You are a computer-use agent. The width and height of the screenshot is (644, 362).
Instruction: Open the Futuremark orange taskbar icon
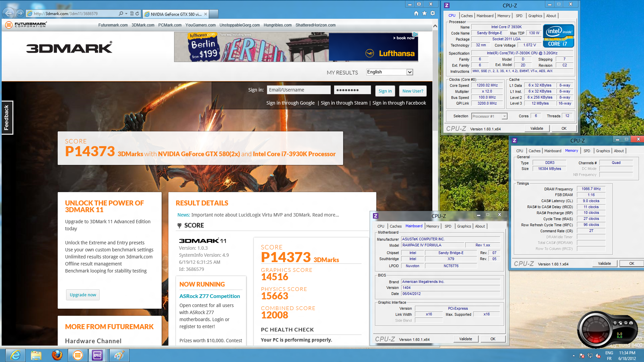(x=77, y=355)
